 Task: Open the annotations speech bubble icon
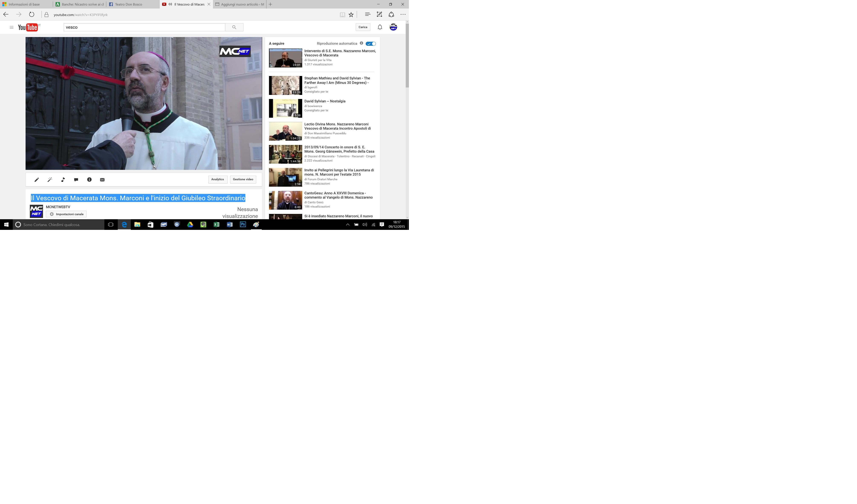pos(76,180)
